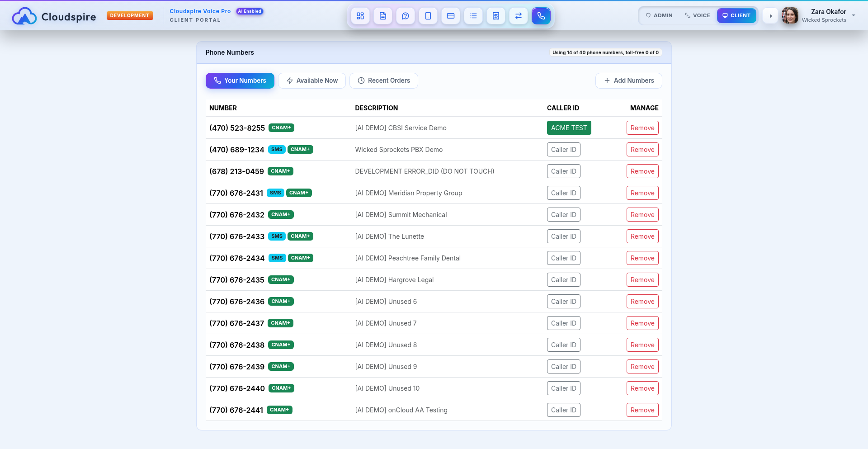Viewport: 868px width, 449px height.
Task: Select the Recent Orders tab
Action: 384,80
